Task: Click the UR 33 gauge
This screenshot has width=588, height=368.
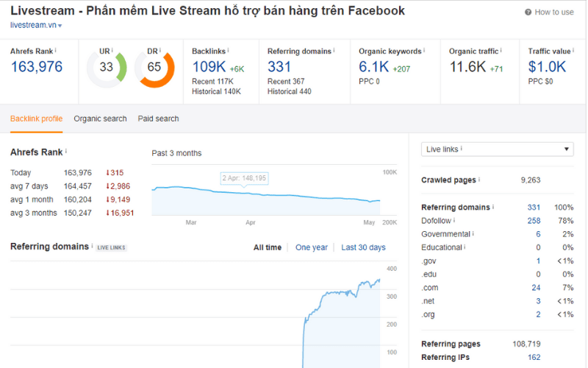Action: click(107, 68)
